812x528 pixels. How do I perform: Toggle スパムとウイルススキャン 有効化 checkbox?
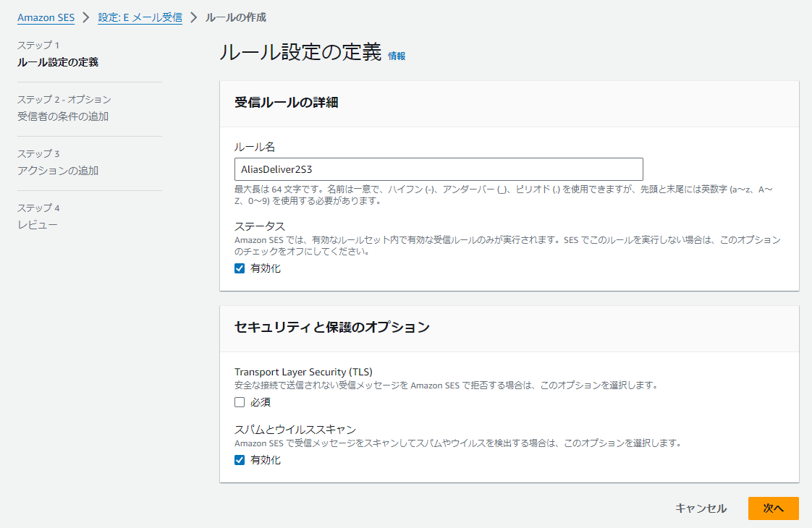click(240, 460)
